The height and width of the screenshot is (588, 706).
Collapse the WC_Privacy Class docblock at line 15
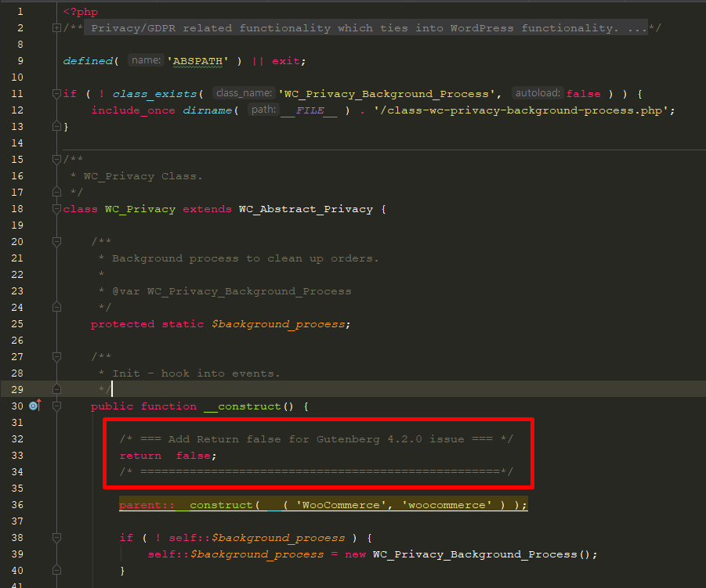point(55,159)
